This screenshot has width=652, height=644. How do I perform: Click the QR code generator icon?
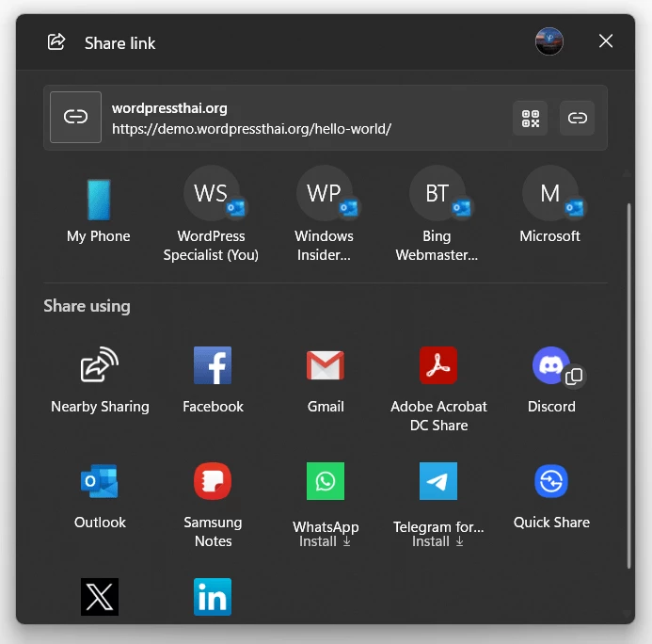click(x=531, y=118)
